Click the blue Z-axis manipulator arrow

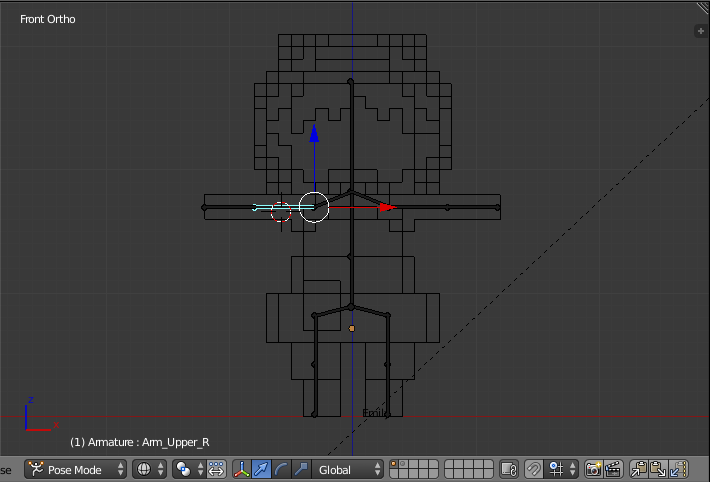point(314,133)
